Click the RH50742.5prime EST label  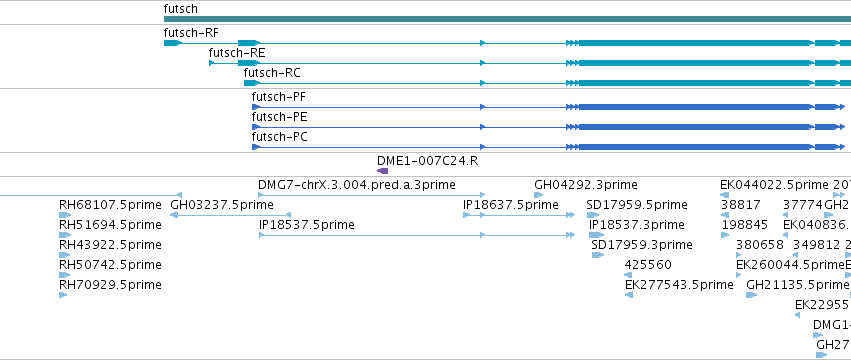click(x=110, y=266)
